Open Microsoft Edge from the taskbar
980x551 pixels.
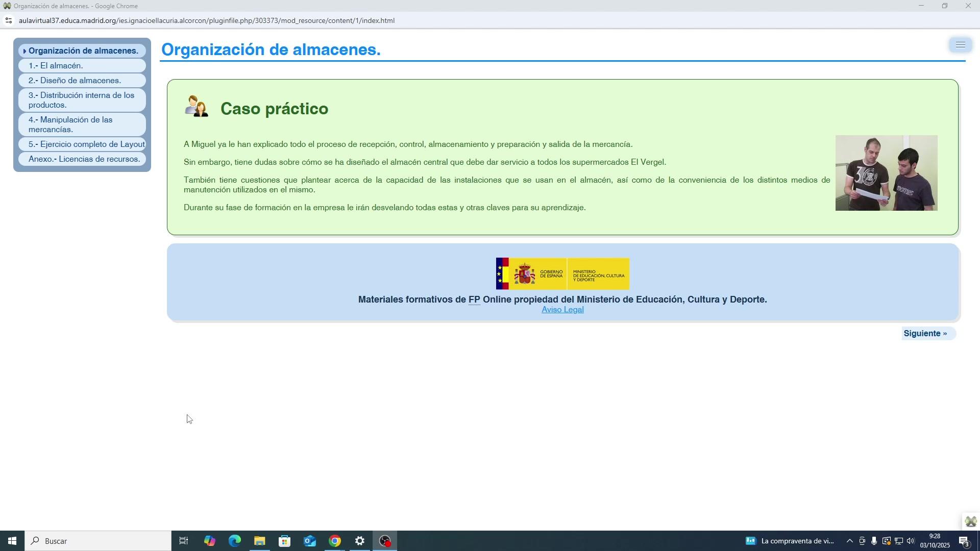click(234, 541)
